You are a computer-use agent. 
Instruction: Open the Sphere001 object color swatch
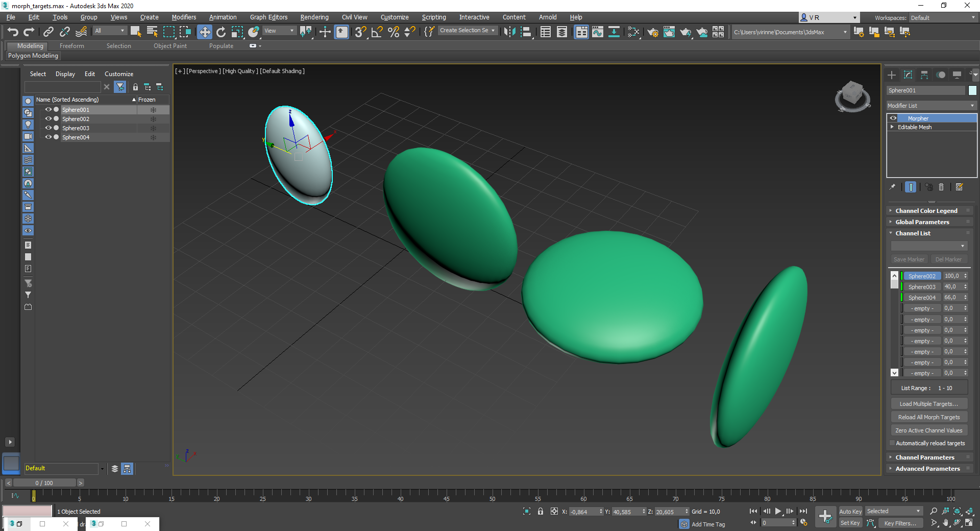pos(972,90)
